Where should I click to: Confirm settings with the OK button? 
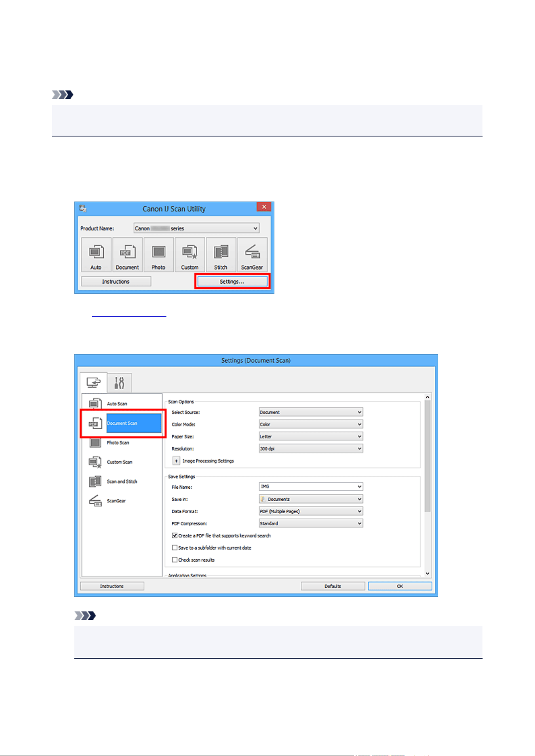point(400,586)
